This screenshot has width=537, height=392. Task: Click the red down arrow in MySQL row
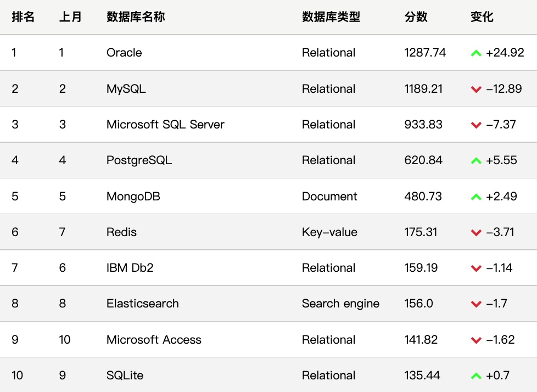click(x=476, y=89)
